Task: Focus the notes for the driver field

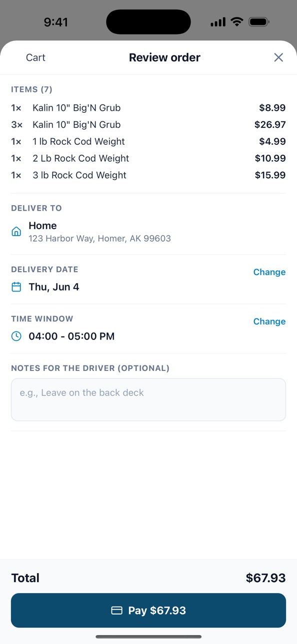Action: 148,399
